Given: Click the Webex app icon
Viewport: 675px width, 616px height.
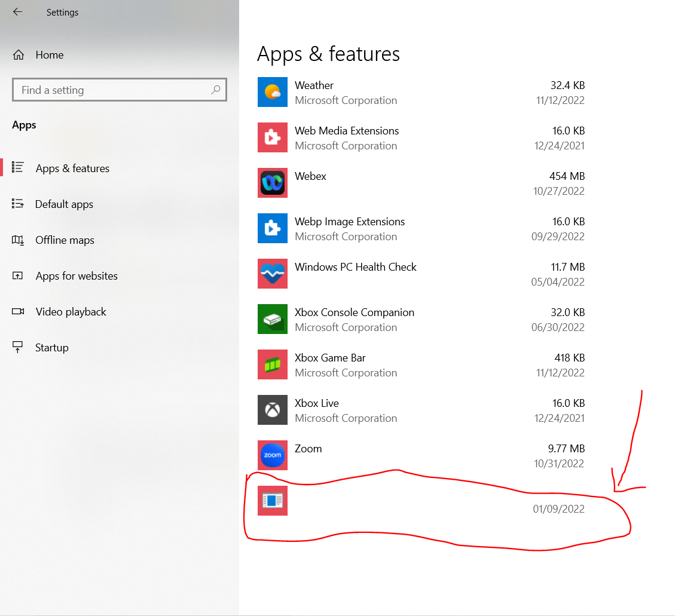Looking at the screenshot, I should pos(273,183).
